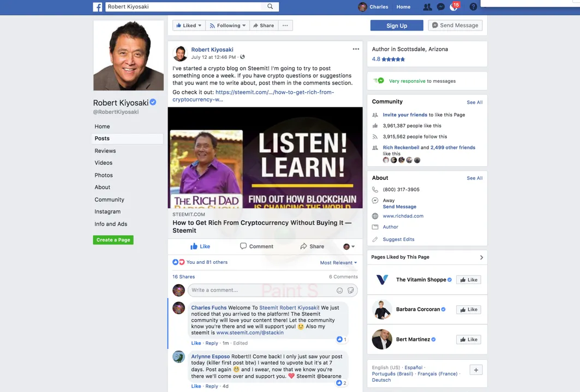Click Arlynne Esposo's comment avatar
580x392 pixels.
pos(178,357)
